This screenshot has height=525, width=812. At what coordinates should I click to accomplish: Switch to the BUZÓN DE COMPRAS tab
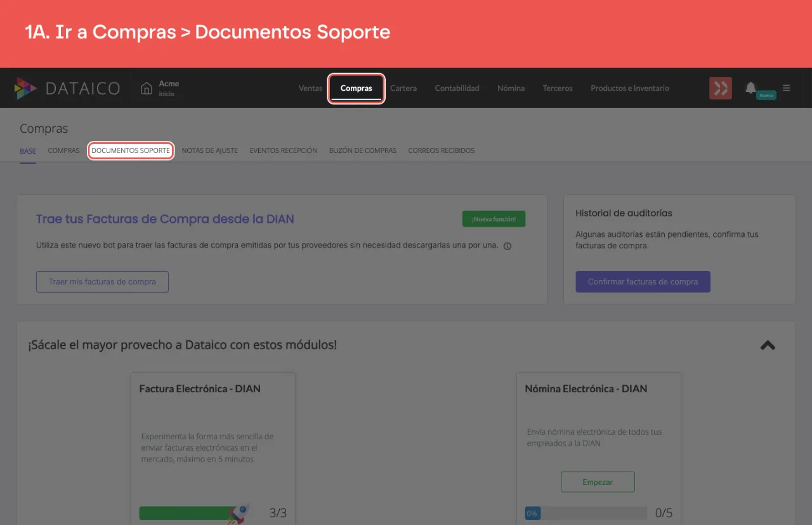tap(363, 151)
